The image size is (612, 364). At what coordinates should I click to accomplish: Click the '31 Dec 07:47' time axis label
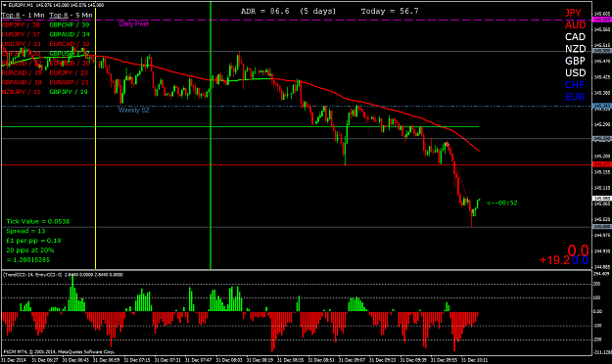point(198,360)
